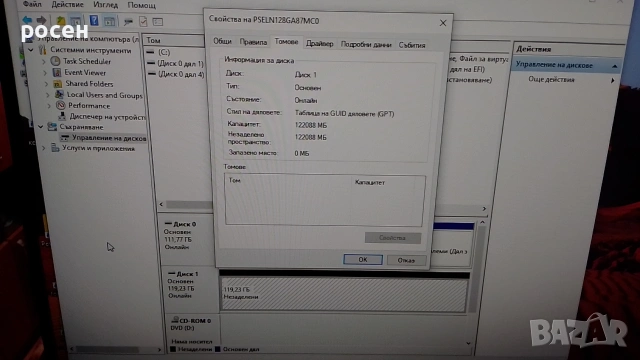Image resolution: width=640 pixels, height=360 pixels.
Task: Expand the Услуги и приложения node
Action: (x=44, y=148)
